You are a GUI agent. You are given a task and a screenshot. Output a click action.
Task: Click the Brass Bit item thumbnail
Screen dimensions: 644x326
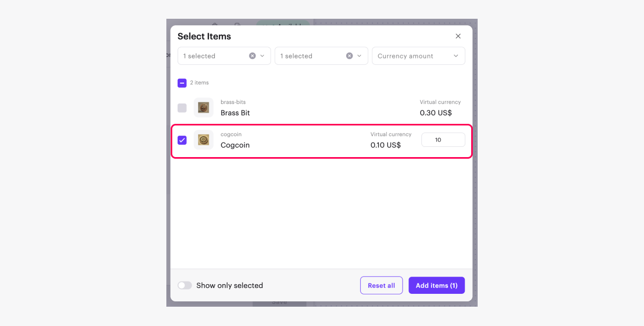pyautogui.click(x=203, y=108)
